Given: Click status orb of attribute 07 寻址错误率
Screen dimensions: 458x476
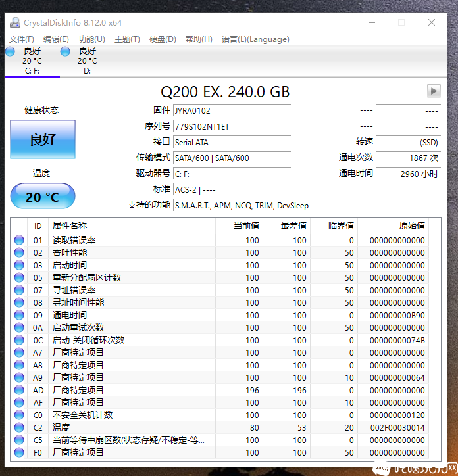Looking at the screenshot, I should [19, 290].
